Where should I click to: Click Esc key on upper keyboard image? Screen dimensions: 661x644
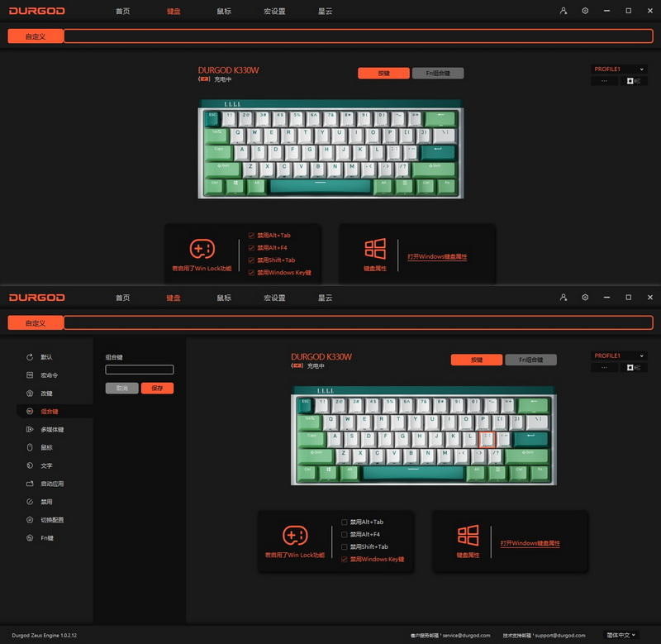pos(212,118)
